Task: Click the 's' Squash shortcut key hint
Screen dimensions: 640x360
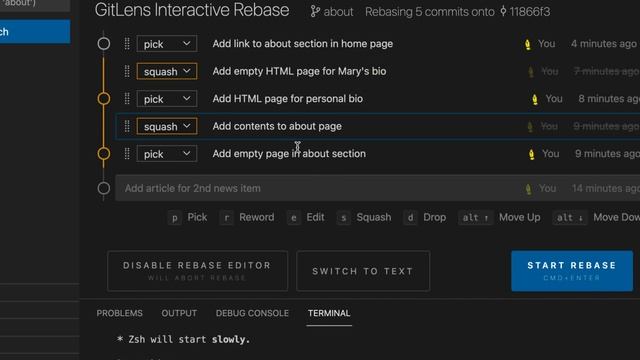Action: tap(344, 218)
